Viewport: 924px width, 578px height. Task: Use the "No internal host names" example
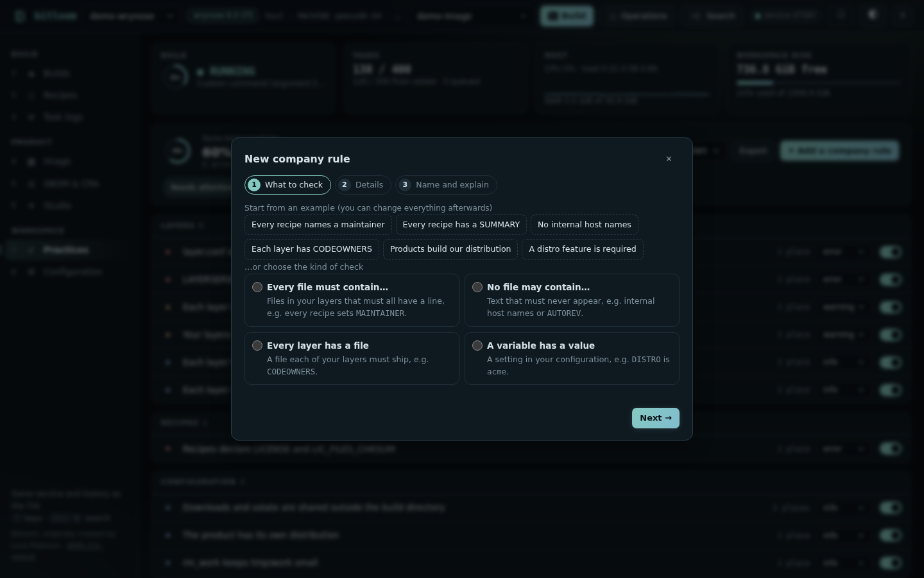(585, 225)
